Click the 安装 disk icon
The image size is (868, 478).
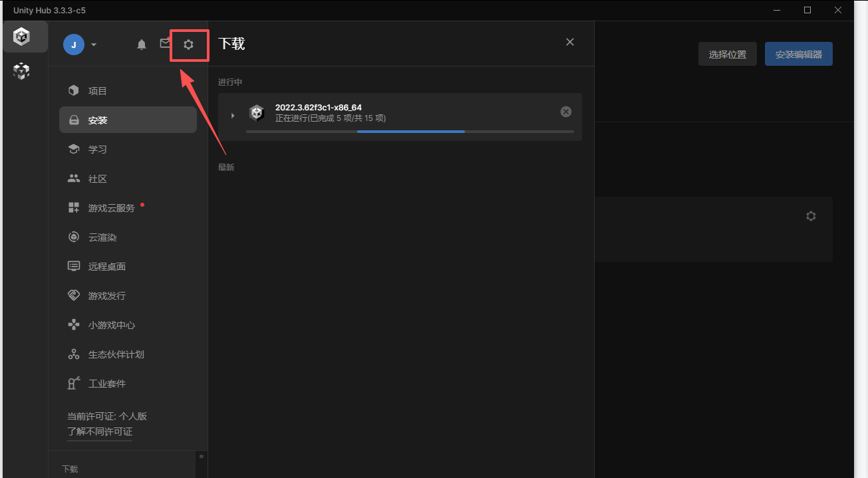74,120
